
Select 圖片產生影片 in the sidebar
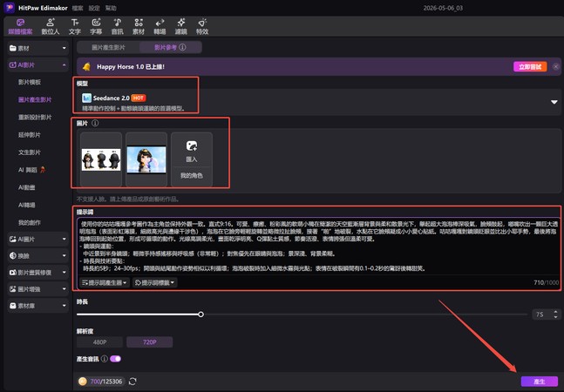pos(35,99)
